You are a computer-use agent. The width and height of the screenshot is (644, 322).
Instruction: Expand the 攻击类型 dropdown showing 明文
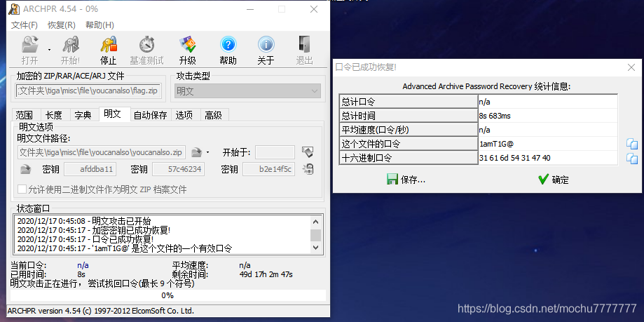[247, 91]
